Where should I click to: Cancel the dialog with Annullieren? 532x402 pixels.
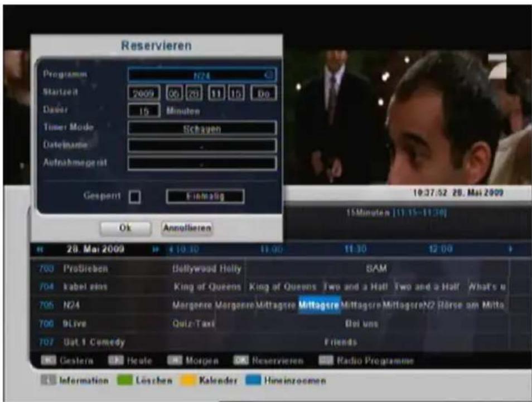187,228
